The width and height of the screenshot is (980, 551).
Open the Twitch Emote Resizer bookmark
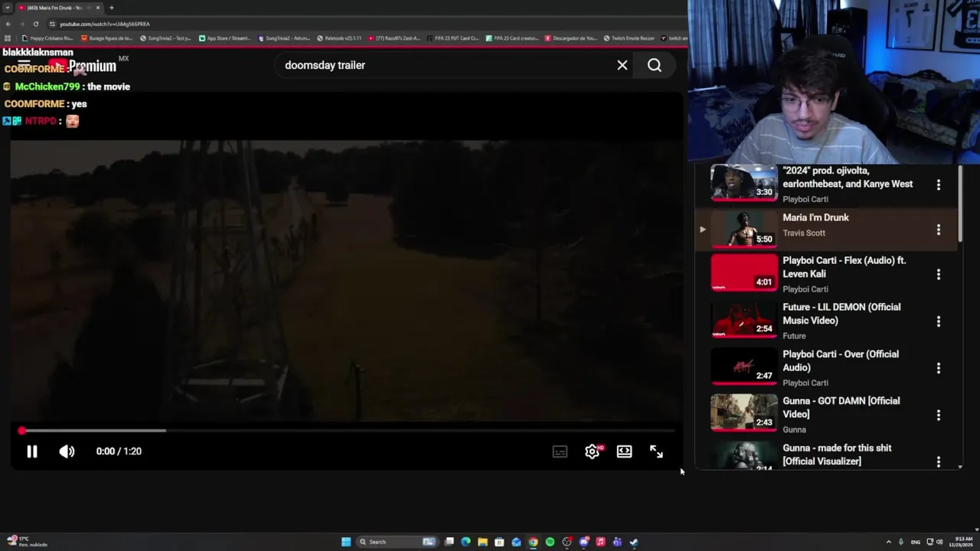point(629,38)
